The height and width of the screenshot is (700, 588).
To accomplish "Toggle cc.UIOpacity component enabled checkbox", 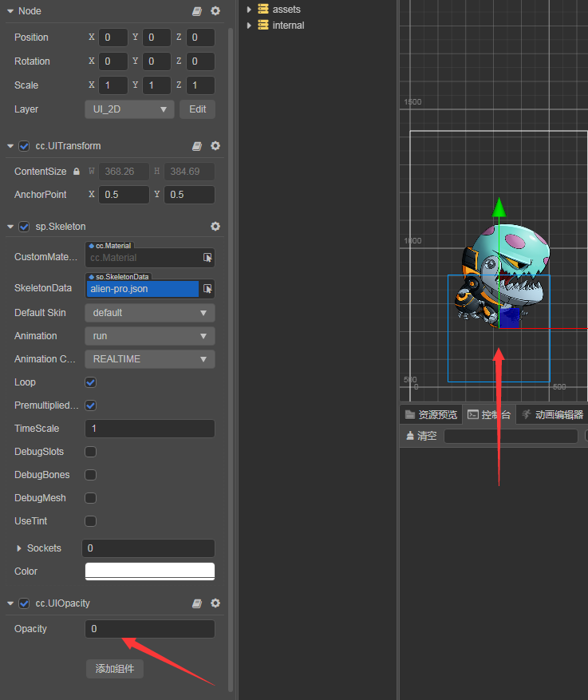I will tap(24, 603).
